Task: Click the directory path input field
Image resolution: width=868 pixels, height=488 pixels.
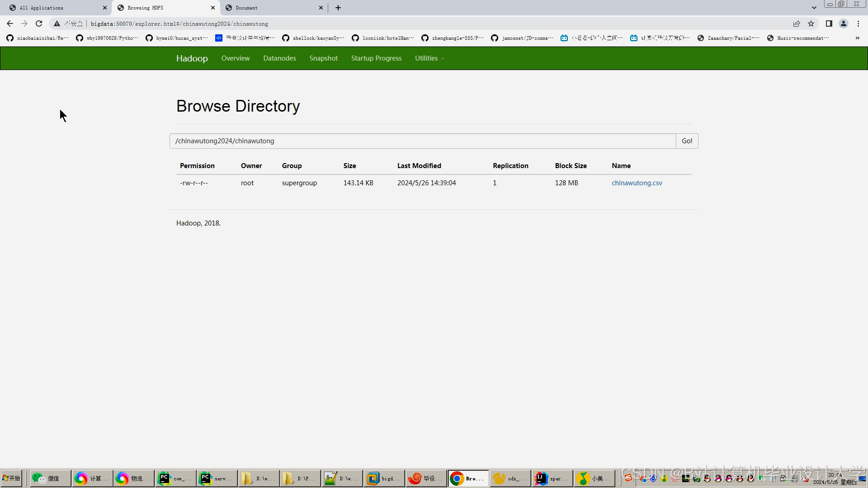Action: (422, 141)
